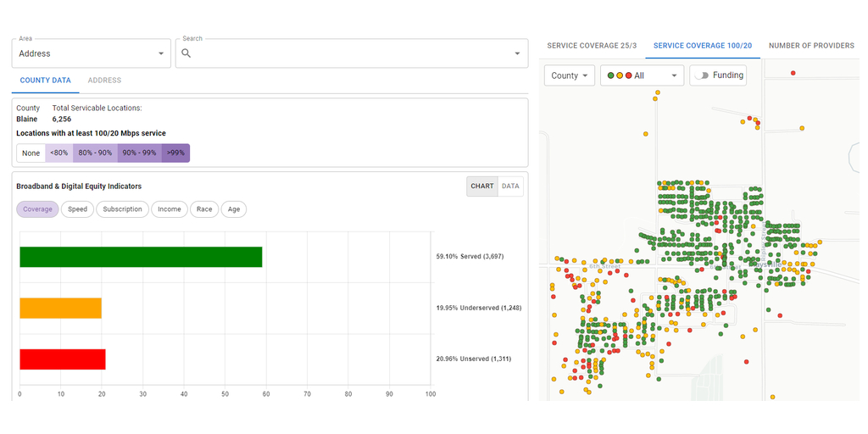The image size is (868, 434).
Task: Toggle the Funding switch
Action: (x=702, y=75)
